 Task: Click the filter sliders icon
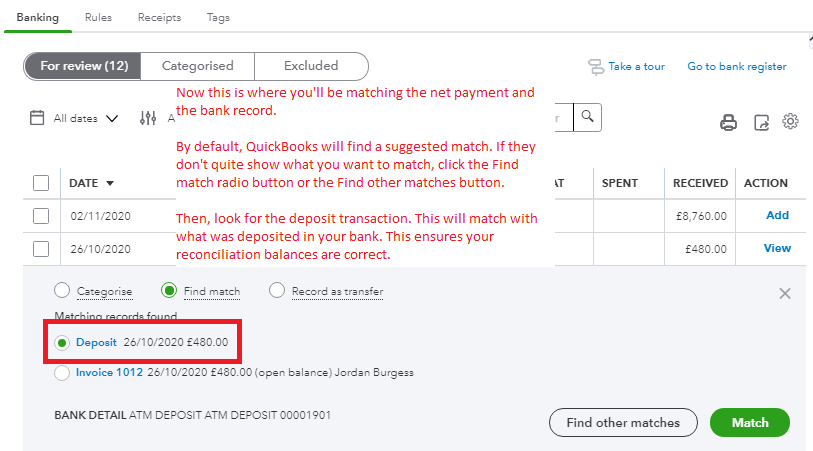point(148,118)
